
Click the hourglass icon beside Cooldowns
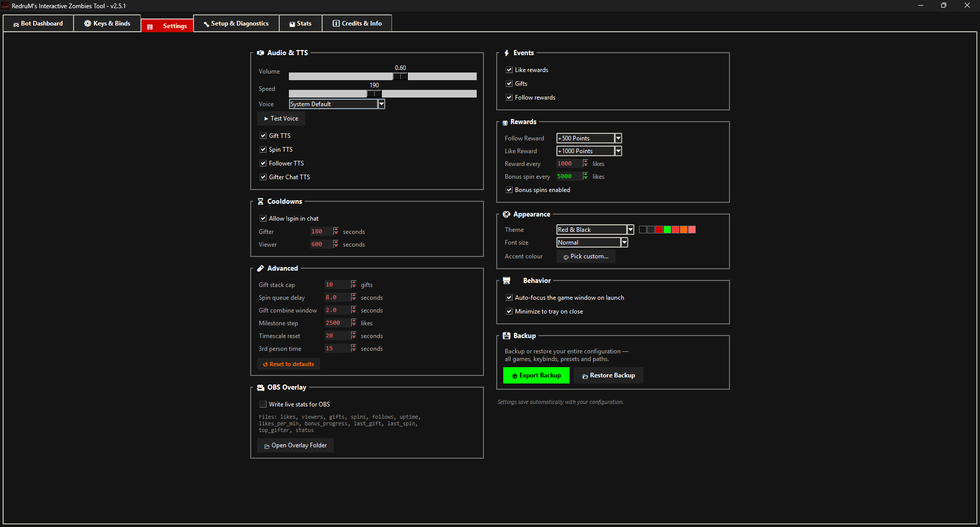[260, 202]
